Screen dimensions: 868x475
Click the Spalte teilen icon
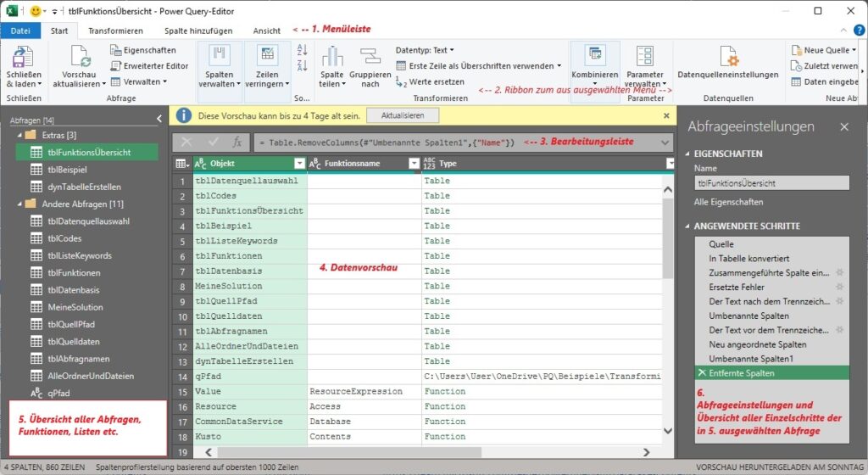point(332,57)
